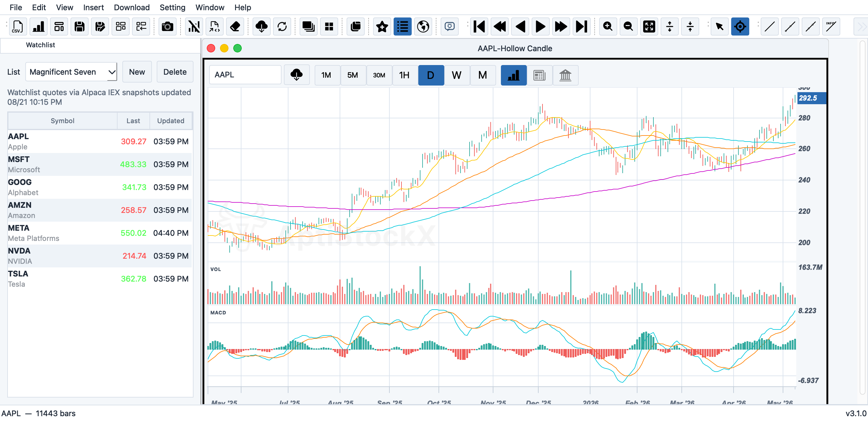Click the Delete watchlist button
Screen dimensions: 868x421
tap(175, 72)
